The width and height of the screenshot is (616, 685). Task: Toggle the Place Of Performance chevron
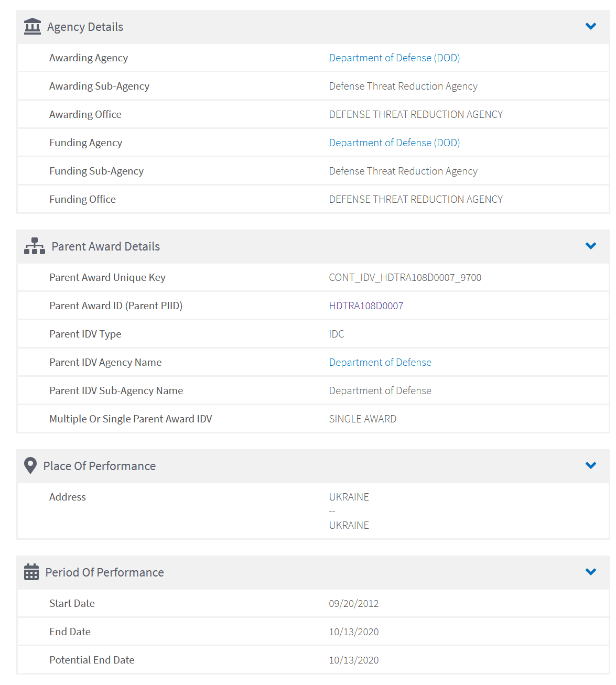pyautogui.click(x=590, y=465)
